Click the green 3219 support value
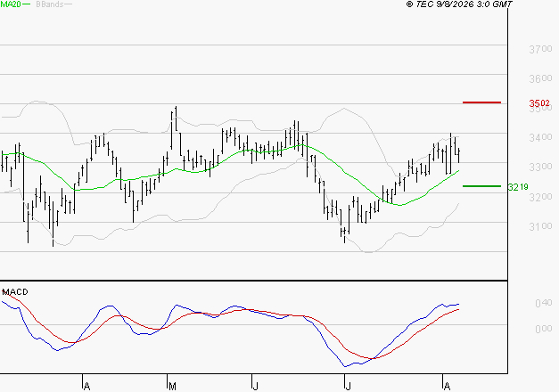Screen dimensions: 559x392 point(518,187)
